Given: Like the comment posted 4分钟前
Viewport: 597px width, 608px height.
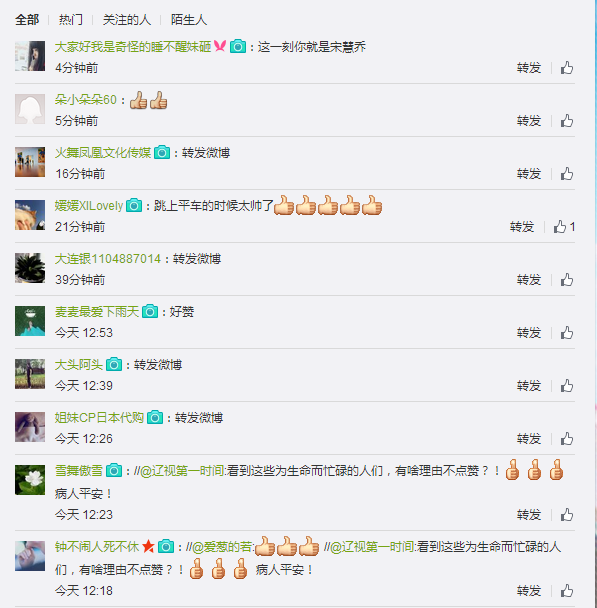Looking at the screenshot, I should [567, 68].
